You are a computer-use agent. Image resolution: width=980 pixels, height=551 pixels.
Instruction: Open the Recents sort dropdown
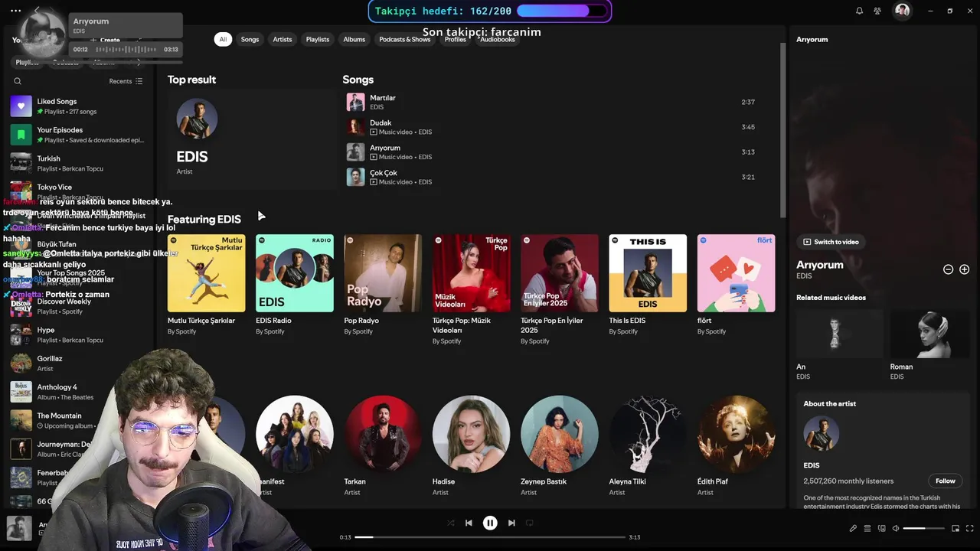(126, 81)
